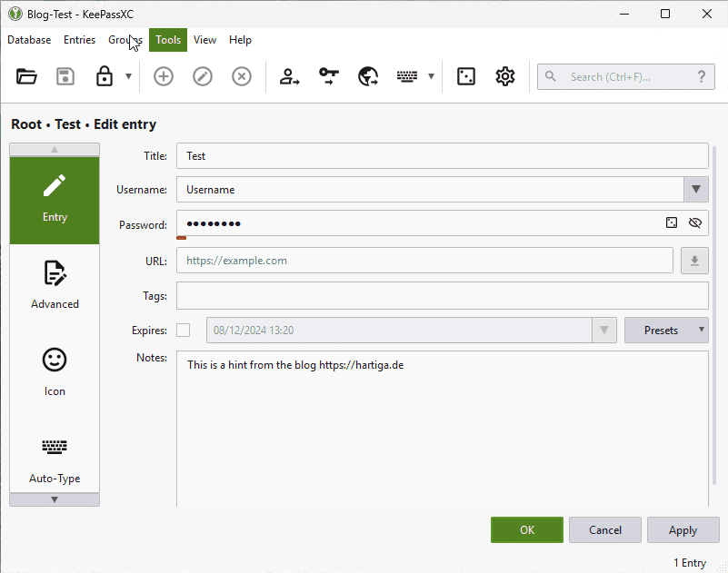The image size is (728, 573).
Task: Copy password with the key arrow icon
Action: point(329,76)
